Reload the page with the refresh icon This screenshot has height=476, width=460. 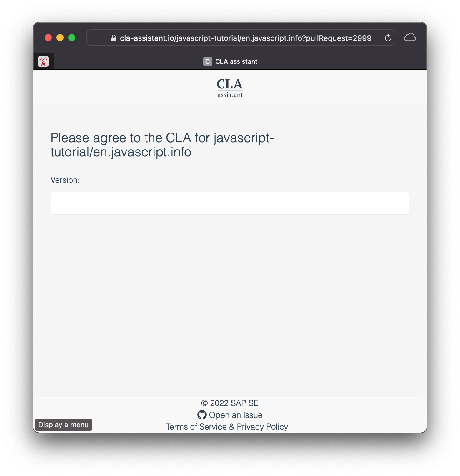388,38
